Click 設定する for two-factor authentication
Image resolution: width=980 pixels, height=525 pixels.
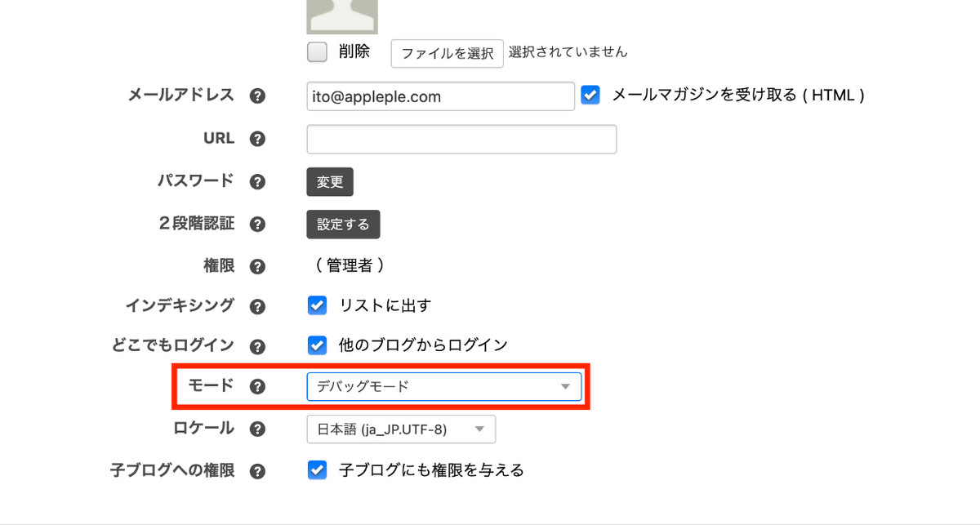point(343,224)
